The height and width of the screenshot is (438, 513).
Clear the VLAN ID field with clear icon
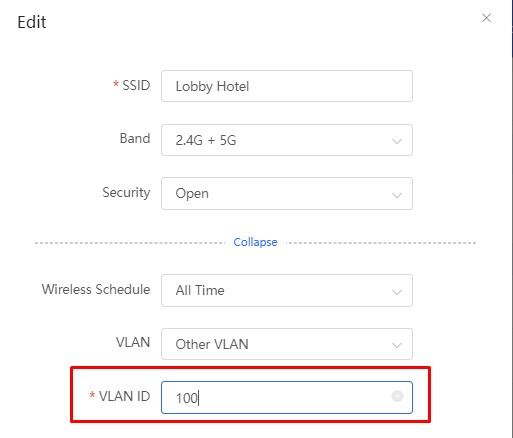point(397,396)
